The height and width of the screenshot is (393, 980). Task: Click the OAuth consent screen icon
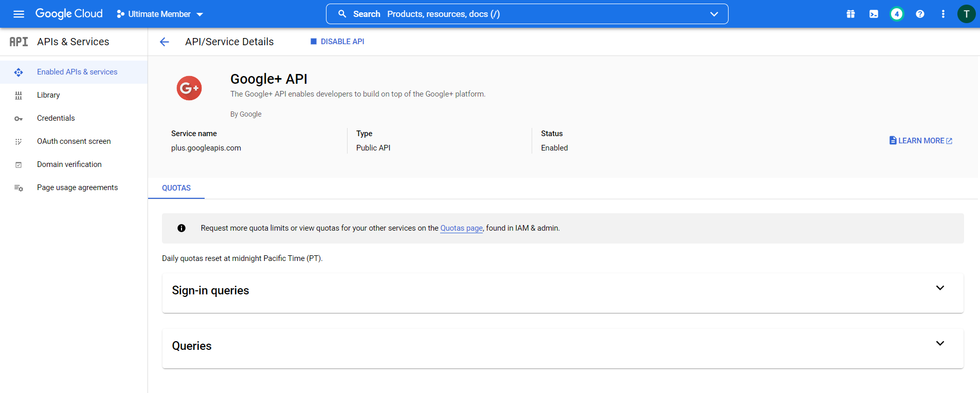pyautogui.click(x=19, y=142)
